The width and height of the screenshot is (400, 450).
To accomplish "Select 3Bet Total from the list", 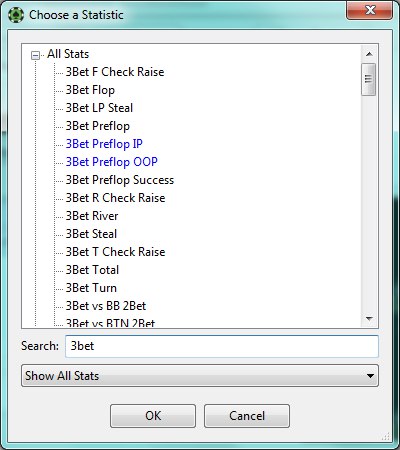I will pyautogui.click(x=92, y=270).
